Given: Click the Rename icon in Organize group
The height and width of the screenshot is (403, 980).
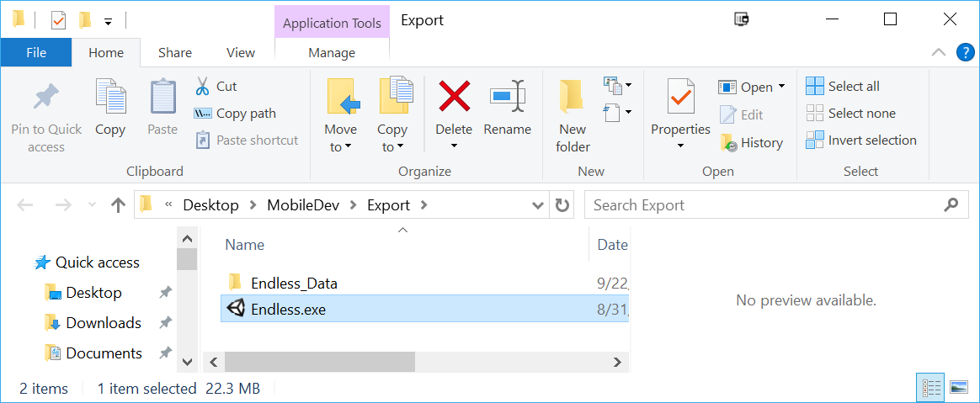Looking at the screenshot, I should pos(507,96).
